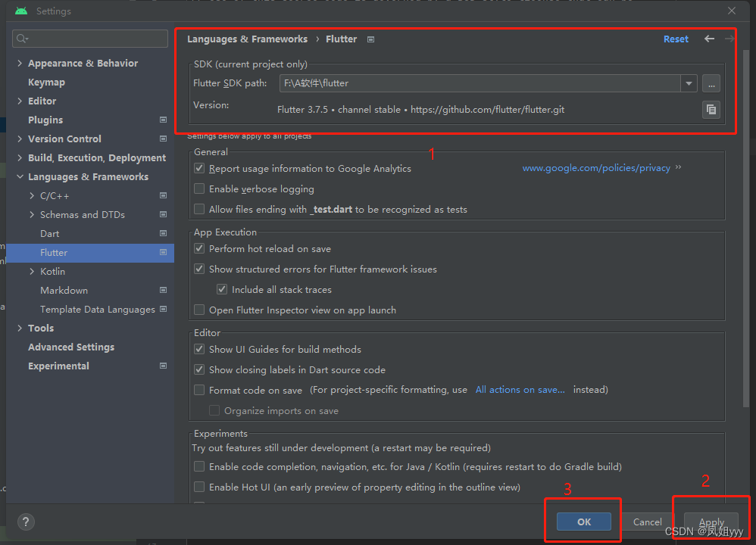Click project icon beside Experimental row
Viewport: 756px width, 545px height.
click(x=164, y=366)
